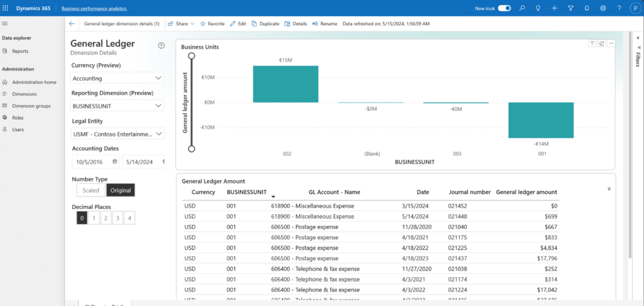Click Business performance analytics link

tap(94, 8)
